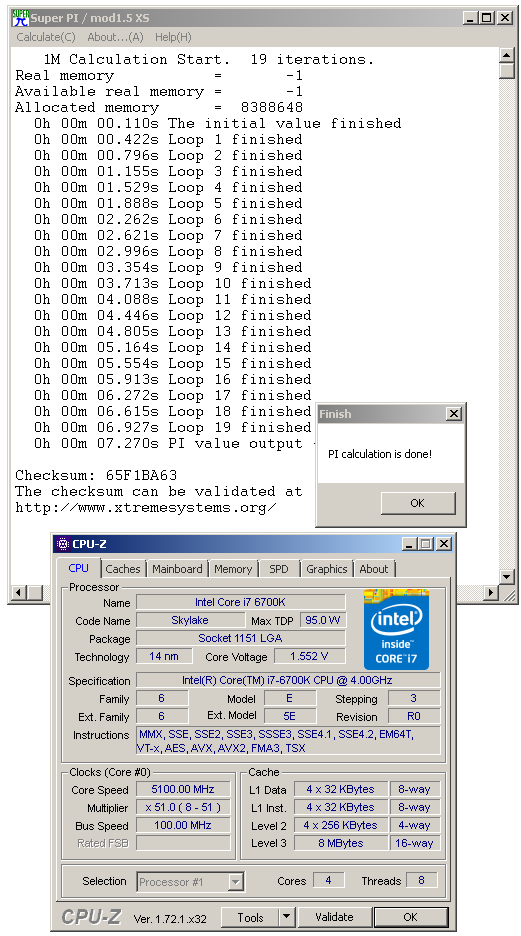Screen dimensions: 521x936
Task: Close the Finish dialog with X
Action: [454, 414]
